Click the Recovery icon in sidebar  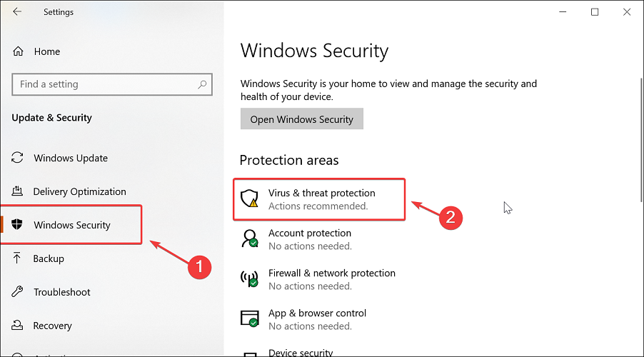pos(17,325)
